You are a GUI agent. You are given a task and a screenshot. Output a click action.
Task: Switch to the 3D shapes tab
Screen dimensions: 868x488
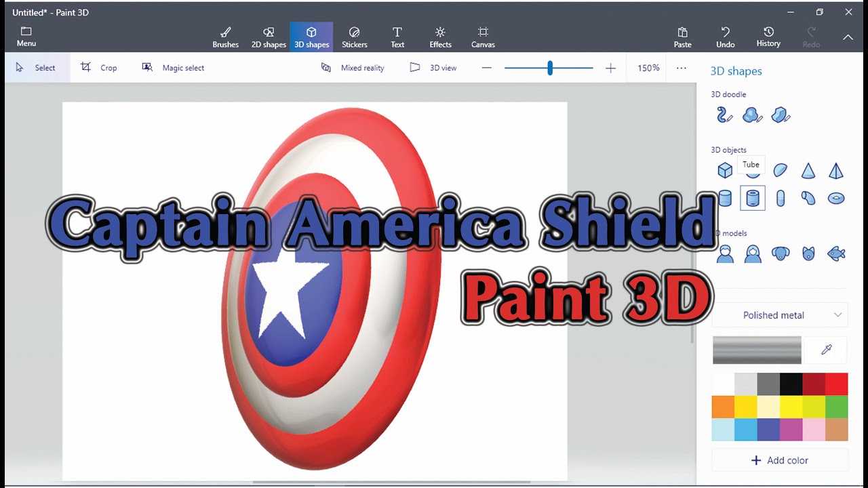click(x=311, y=37)
